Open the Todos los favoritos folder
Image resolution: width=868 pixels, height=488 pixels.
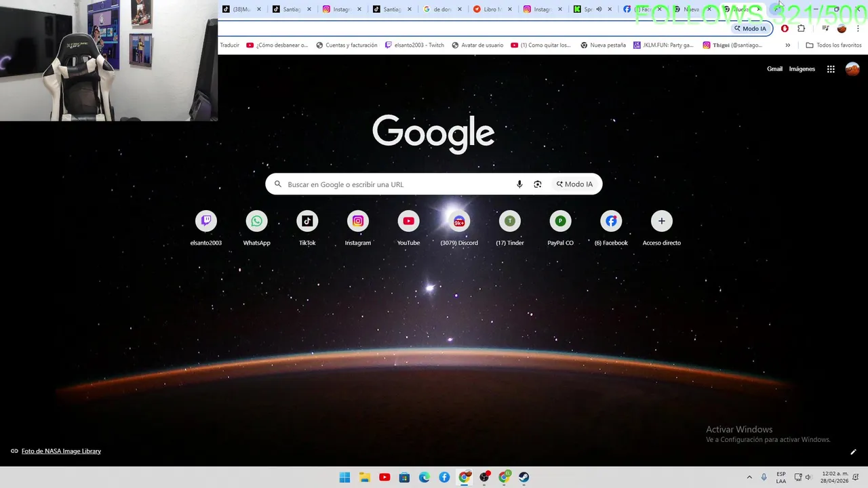(833, 45)
